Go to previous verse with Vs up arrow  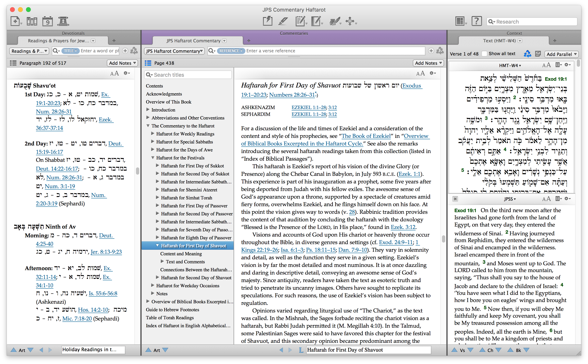[454, 350]
